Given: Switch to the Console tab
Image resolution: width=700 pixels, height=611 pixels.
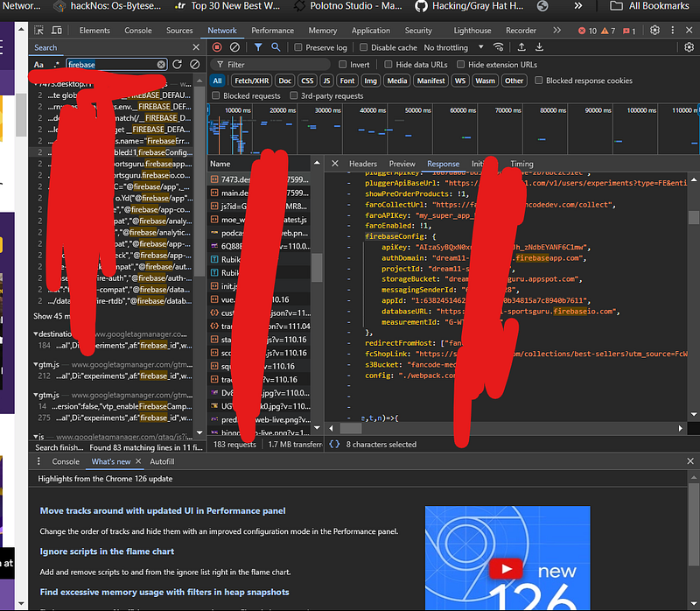Looking at the screenshot, I should (138, 31).
